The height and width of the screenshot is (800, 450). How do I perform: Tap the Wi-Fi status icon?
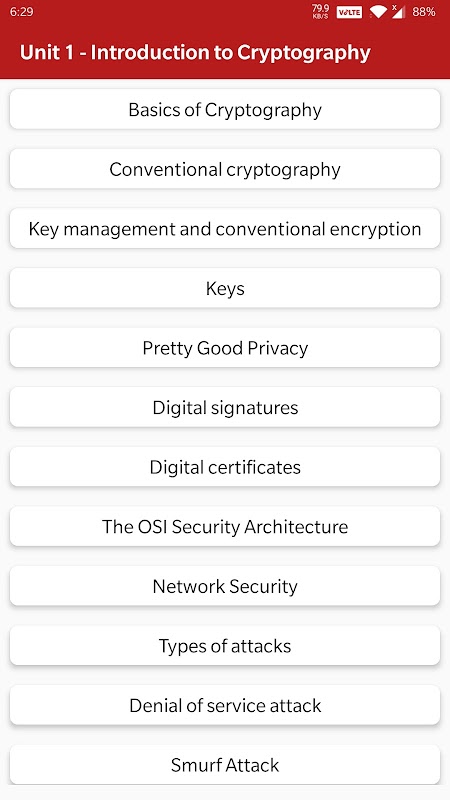(378, 12)
